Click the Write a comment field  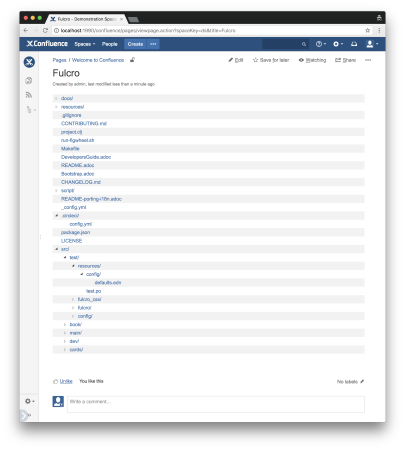[216, 404]
